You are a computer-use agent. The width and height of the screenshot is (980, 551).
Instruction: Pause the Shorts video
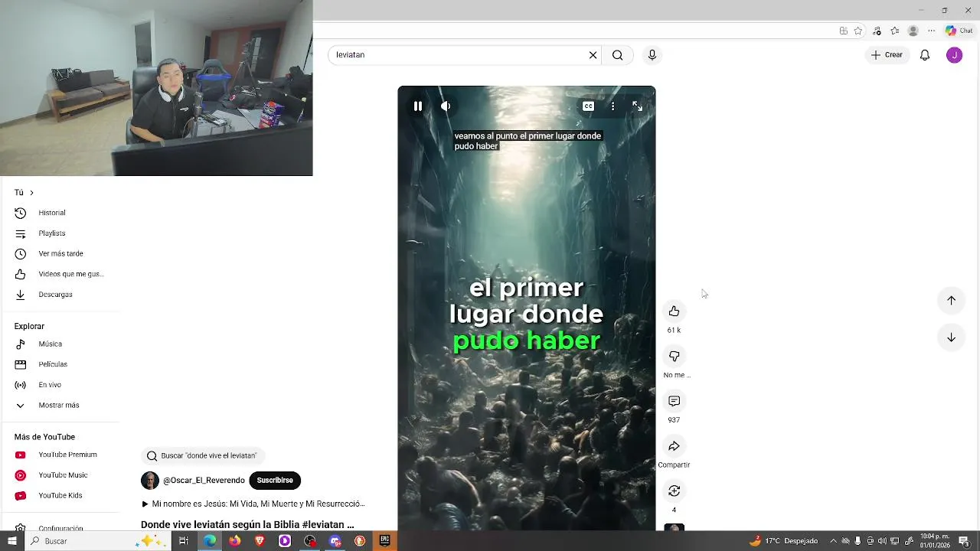tap(418, 106)
